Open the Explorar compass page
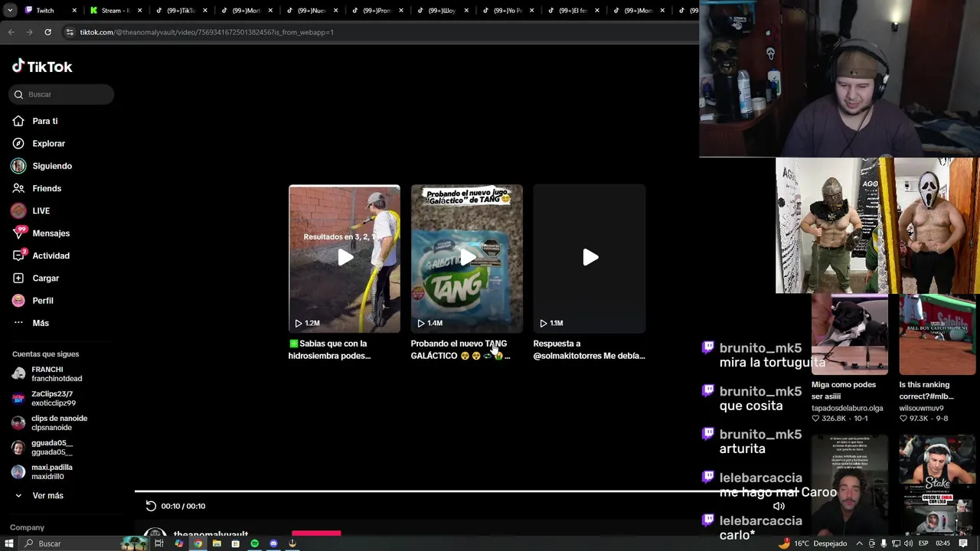Image resolution: width=980 pixels, height=551 pixels. click(38, 143)
